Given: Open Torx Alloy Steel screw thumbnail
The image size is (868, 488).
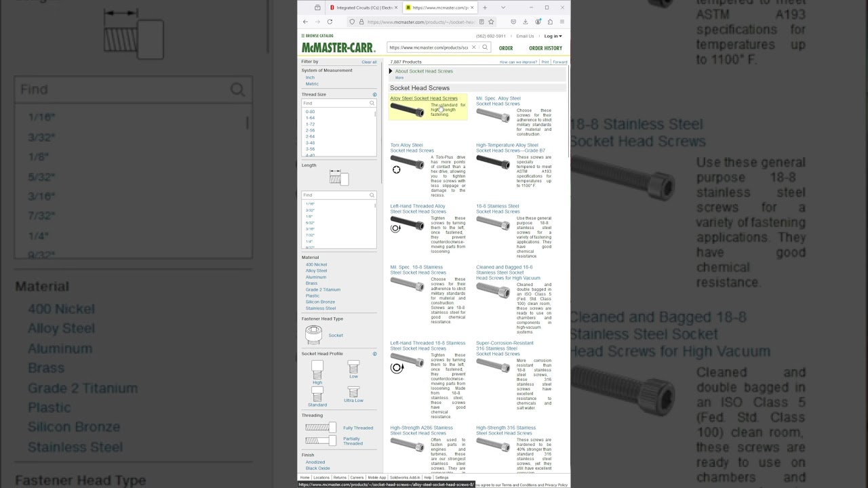Looking at the screenshot, I should tap(407, 162).
